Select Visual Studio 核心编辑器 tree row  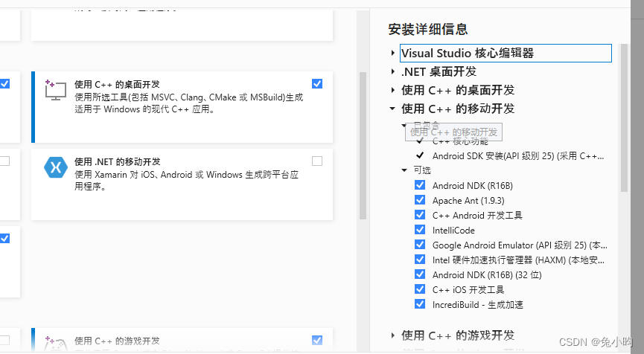tap(506, 53)
